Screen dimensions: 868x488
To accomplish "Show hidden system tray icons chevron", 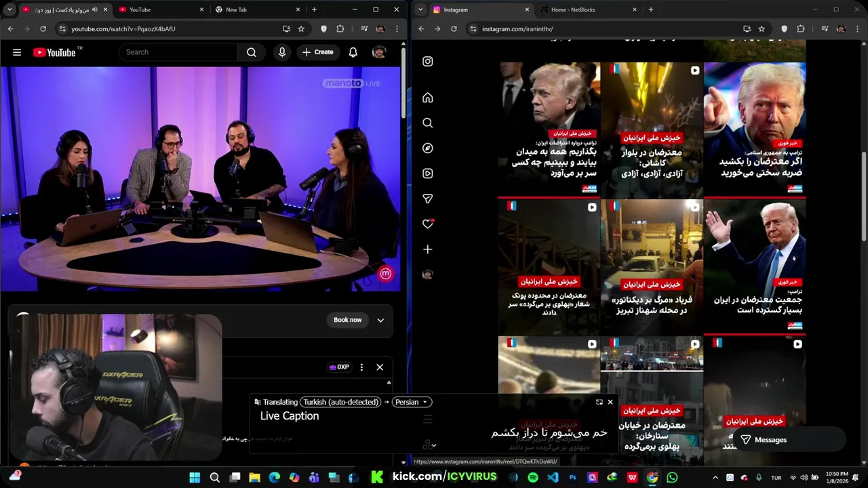I will pyautogui.click(x=715, y=478).
